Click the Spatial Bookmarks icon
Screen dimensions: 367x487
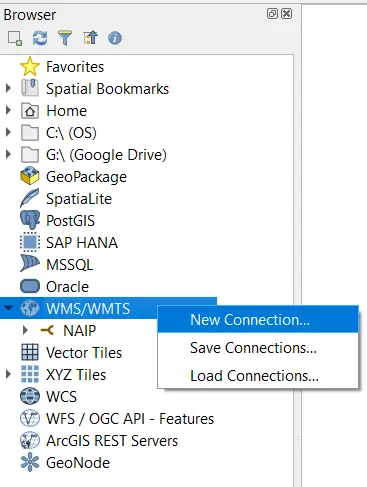(30, 88)
